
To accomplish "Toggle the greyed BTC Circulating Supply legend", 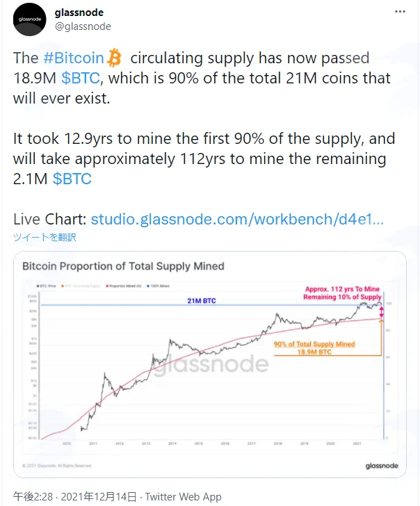I will 81,286.
